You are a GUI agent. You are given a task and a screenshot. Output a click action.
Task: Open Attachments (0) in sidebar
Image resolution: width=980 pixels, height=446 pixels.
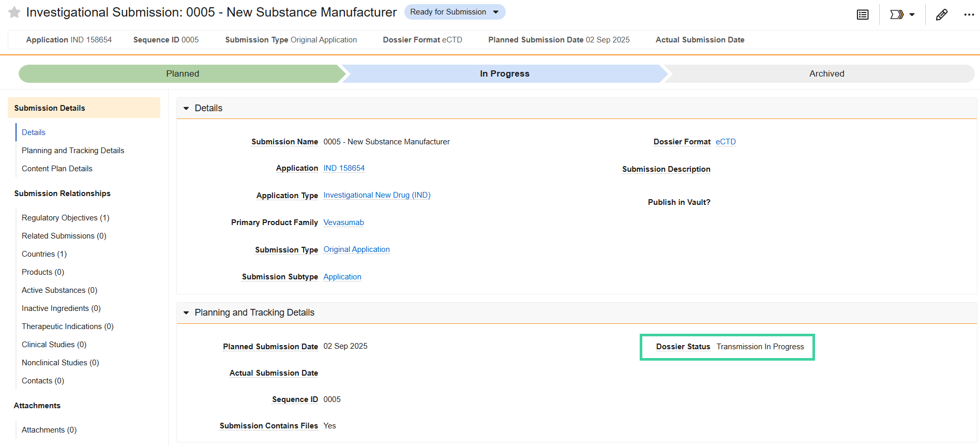[x=49, y=430]
